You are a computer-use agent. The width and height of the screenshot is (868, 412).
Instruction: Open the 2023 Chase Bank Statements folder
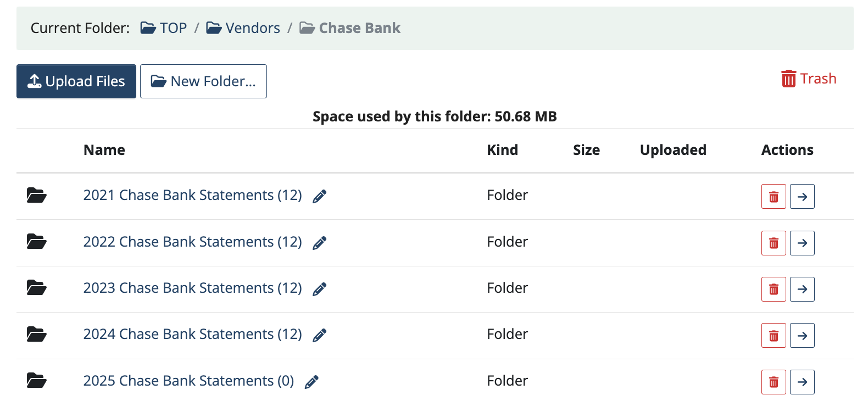point(192,288)
